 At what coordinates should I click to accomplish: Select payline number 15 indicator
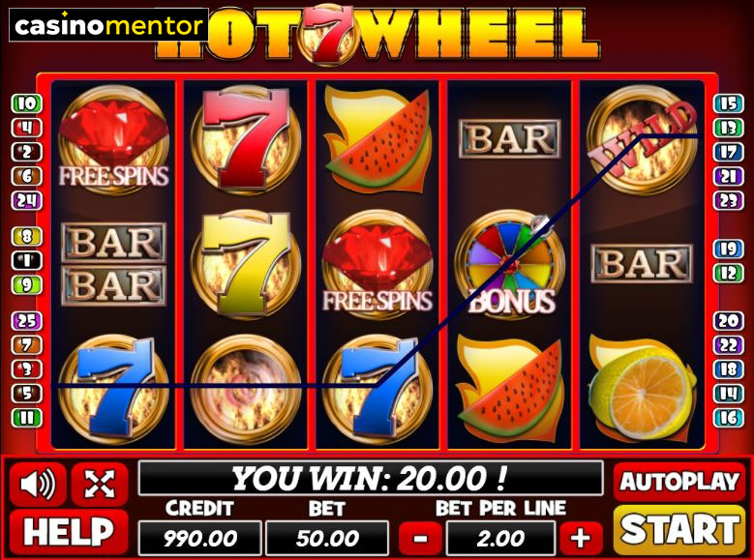point(729,103)
